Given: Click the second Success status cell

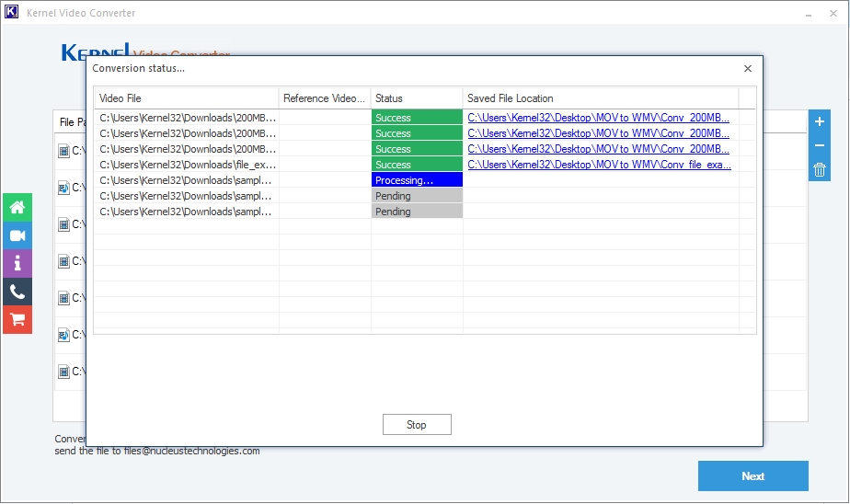Looking at the screenshot, I should pyautogui.click(x=417, y=133).
